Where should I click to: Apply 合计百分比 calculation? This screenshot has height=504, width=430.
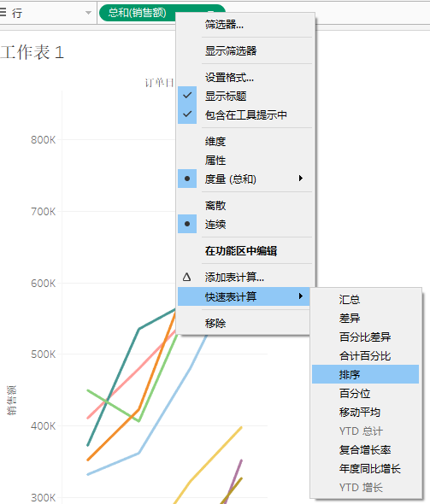[365, 355]
